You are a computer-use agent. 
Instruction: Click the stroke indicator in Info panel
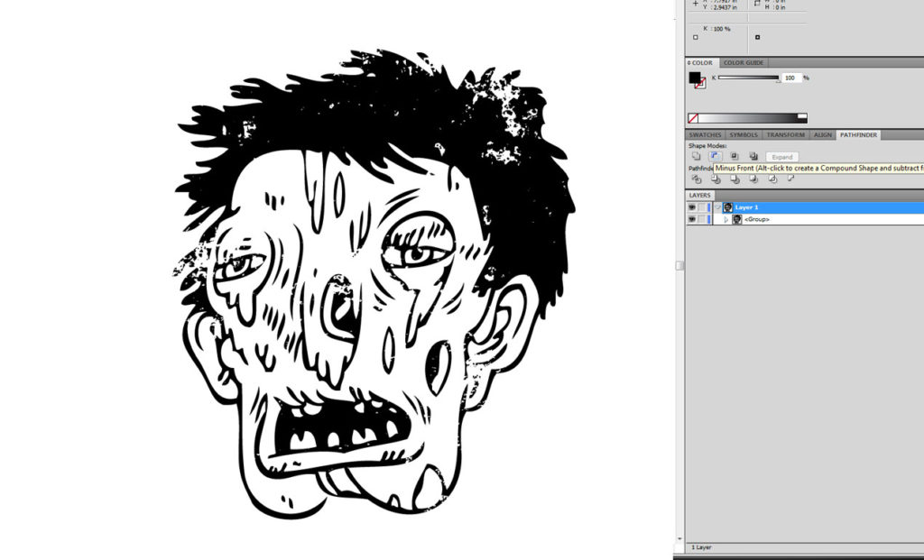point(757,37)
